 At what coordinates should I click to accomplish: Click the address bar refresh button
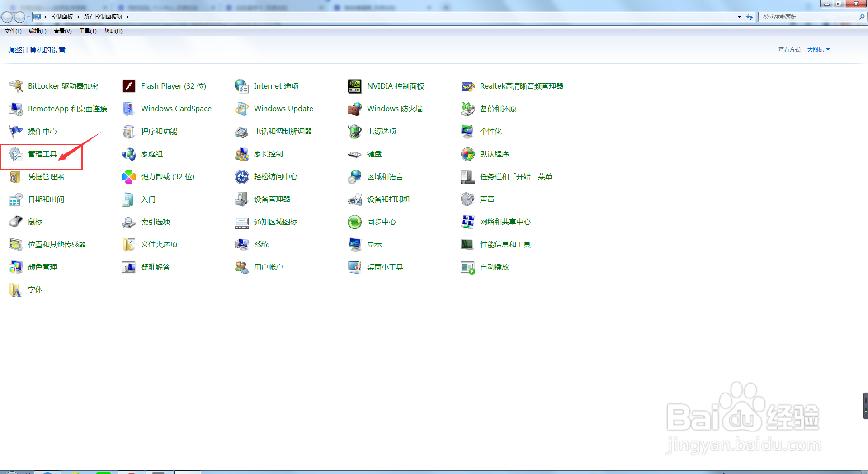pos(750,17)
